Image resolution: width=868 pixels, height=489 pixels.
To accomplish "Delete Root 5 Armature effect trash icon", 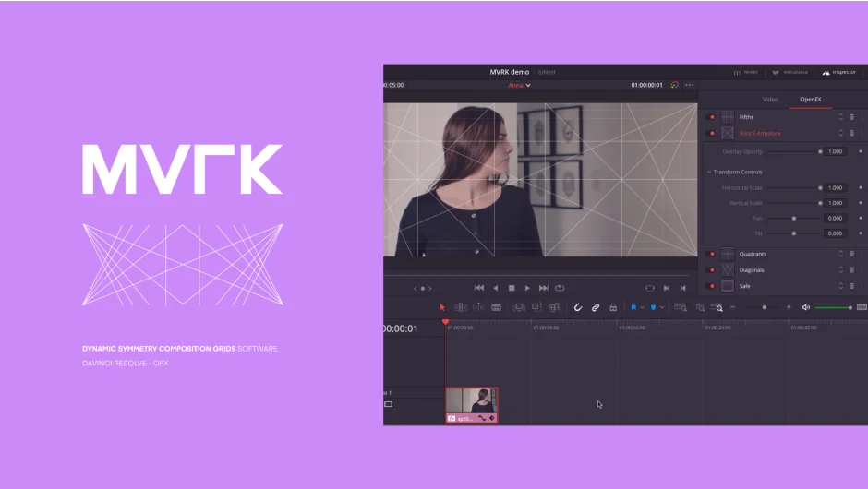I will point(852,133).
